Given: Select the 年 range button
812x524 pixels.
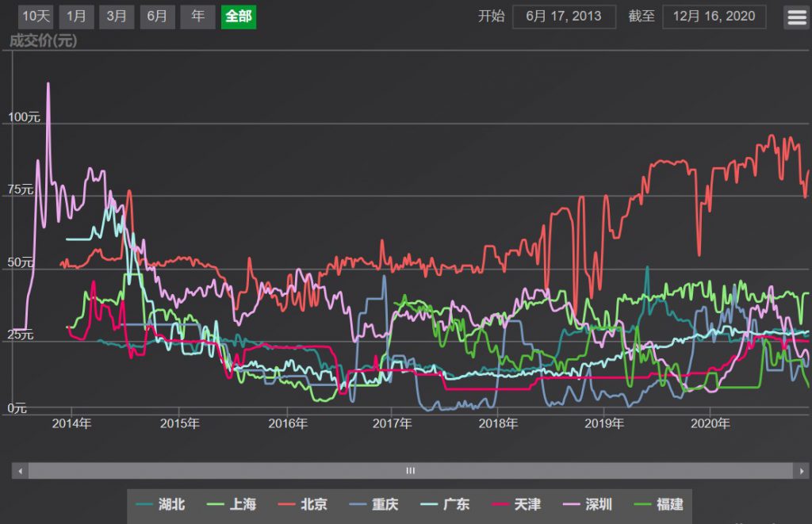Looking at the screenshot, I should 197,17.
